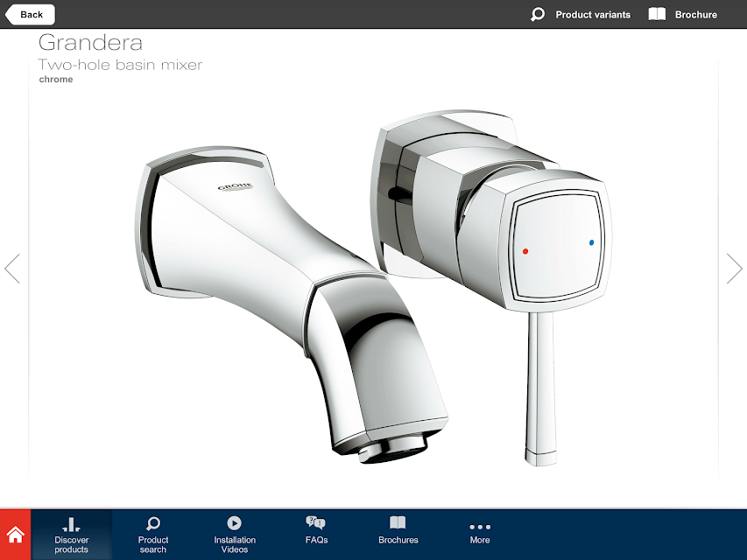This screenshot has width=747, height=560.
Task: Click the open book icon beside Brochure
Action: 657,14
